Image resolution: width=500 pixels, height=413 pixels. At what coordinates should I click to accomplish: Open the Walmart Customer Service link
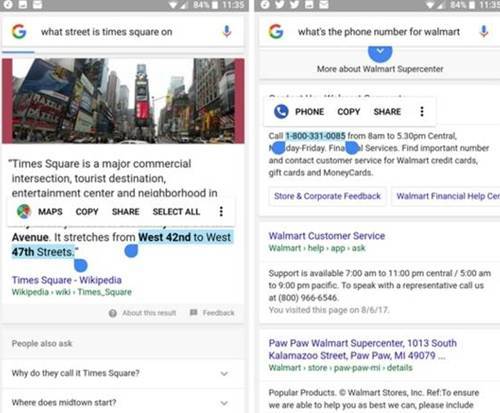click(x=327, y=236)
